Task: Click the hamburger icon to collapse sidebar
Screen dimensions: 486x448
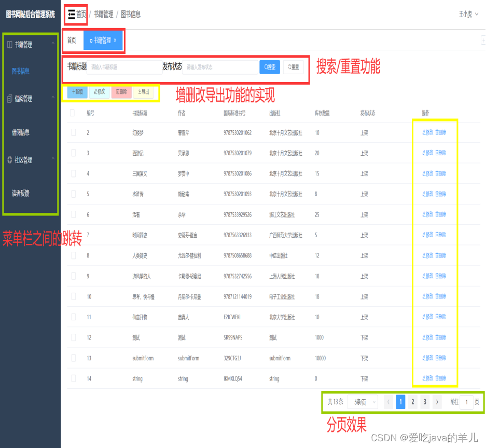Action: pyautogui.click(x=71, y=15)
